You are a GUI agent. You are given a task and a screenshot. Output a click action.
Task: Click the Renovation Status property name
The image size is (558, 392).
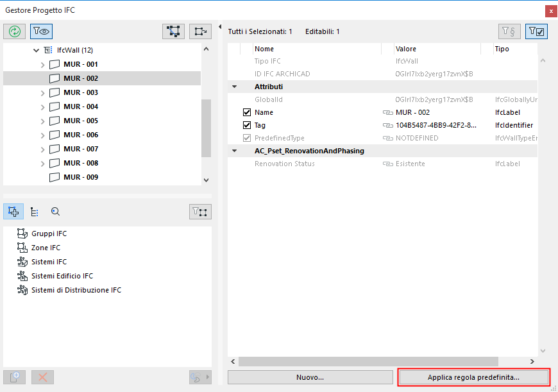point(284,164)
